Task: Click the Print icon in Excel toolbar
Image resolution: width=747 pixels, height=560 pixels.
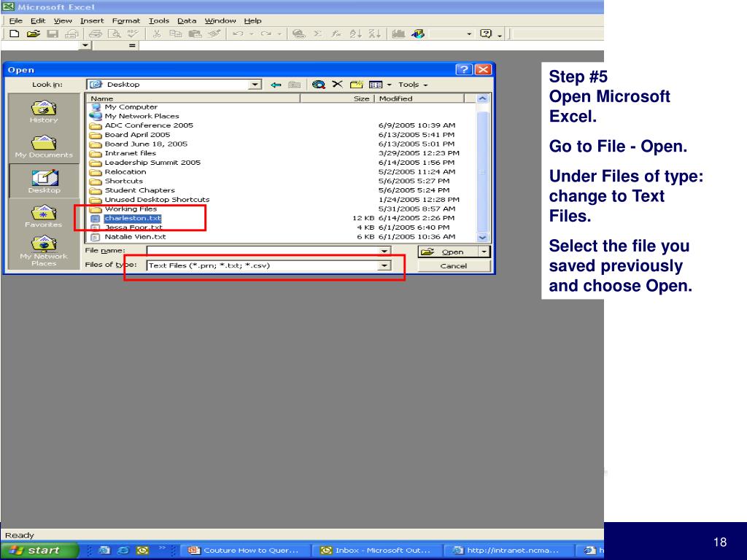Action: pyautogui.click(x=96, y=34)
